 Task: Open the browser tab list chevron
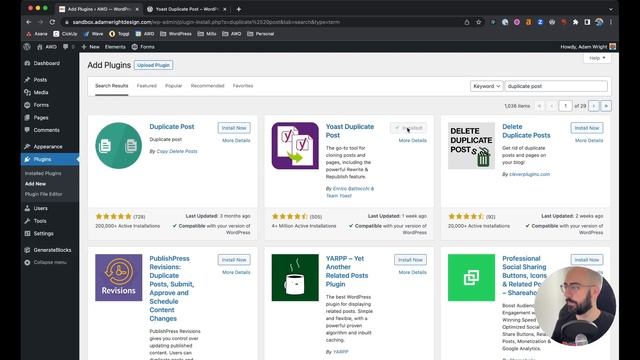611,9
